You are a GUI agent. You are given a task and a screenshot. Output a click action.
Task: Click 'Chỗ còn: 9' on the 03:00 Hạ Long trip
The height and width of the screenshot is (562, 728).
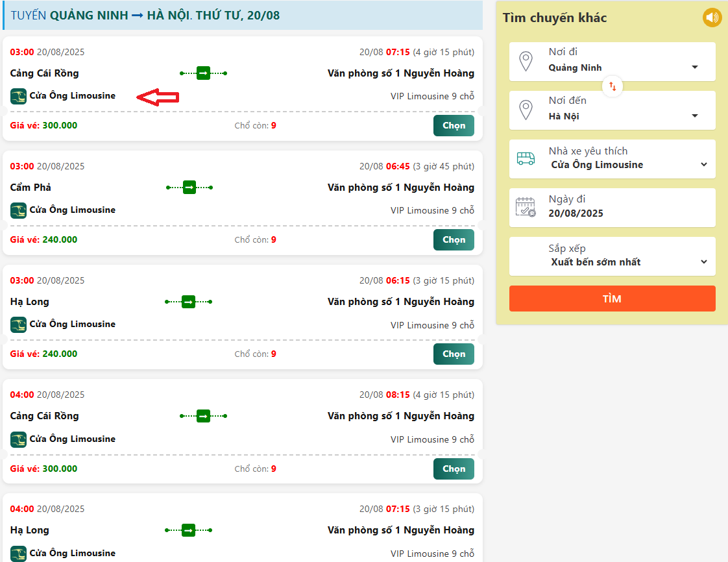pos(256,354)
